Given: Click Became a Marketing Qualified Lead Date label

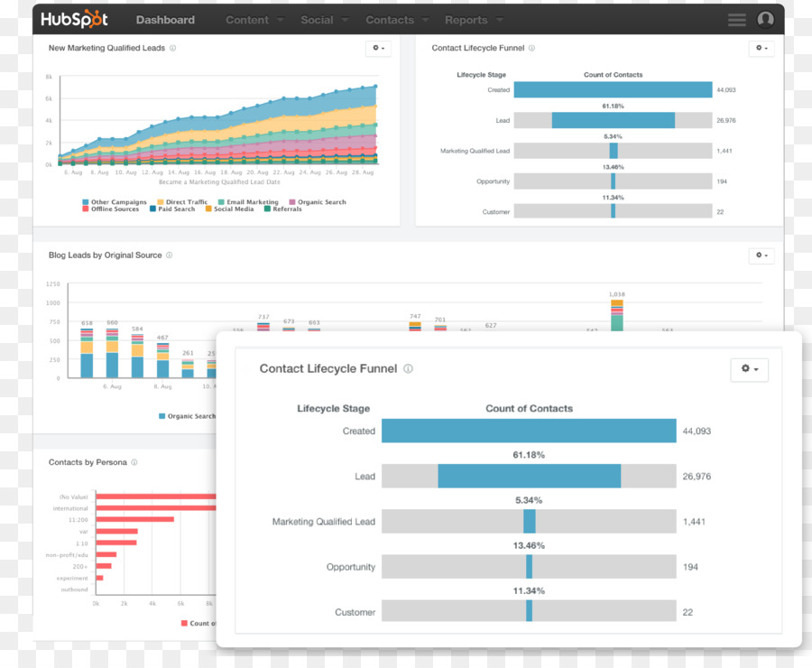Looking at the screenshot, I should (x=219, y=182).
